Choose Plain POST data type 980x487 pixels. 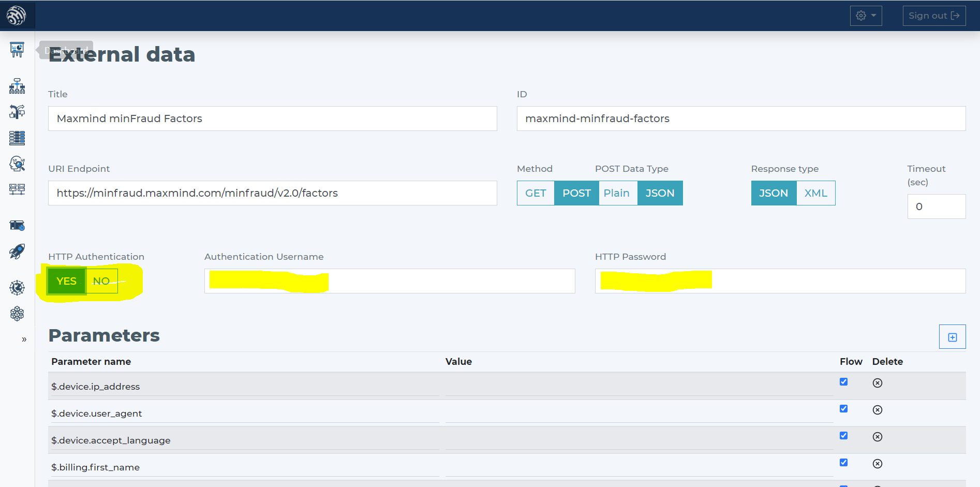coord(617,193)
